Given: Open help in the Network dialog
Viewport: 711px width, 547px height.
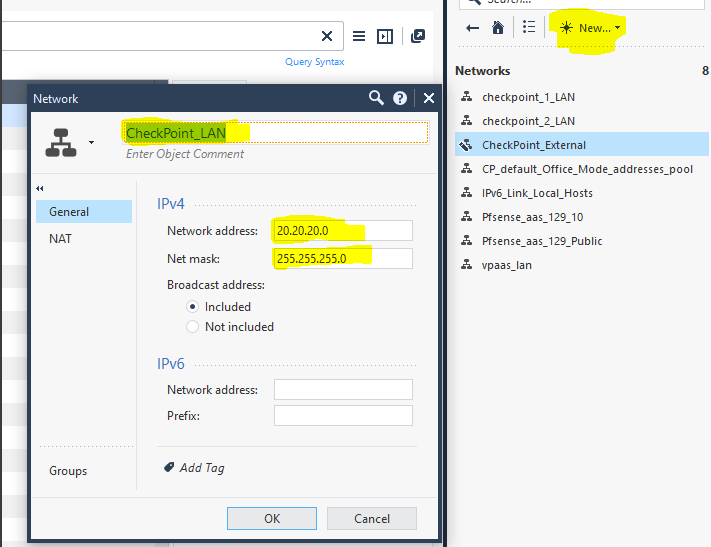Looking at the screenshot, I should point(400,98).
